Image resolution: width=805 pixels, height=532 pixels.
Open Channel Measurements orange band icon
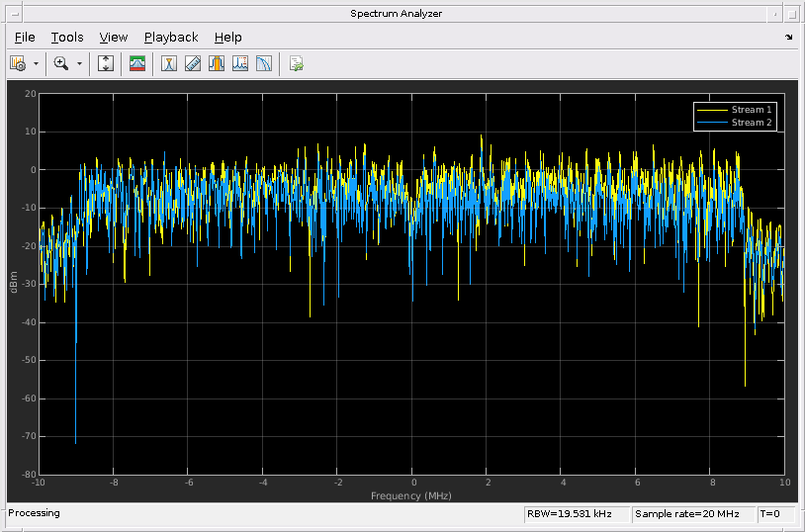(x=217, y=63)
